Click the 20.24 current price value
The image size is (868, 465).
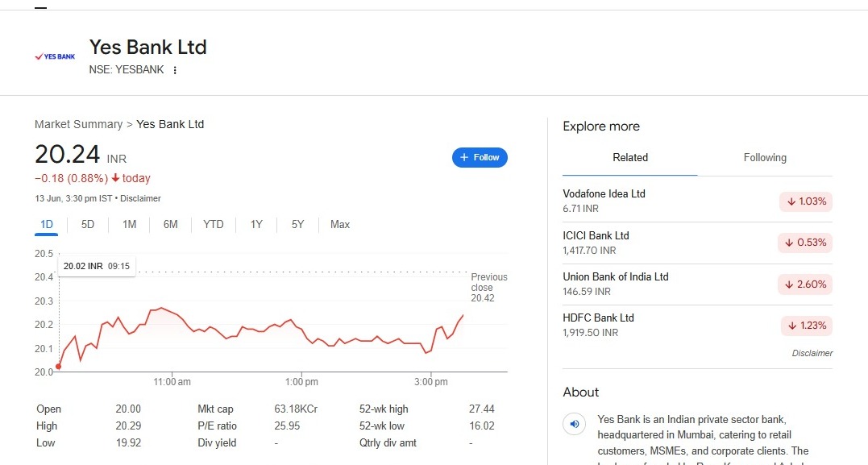67,155
